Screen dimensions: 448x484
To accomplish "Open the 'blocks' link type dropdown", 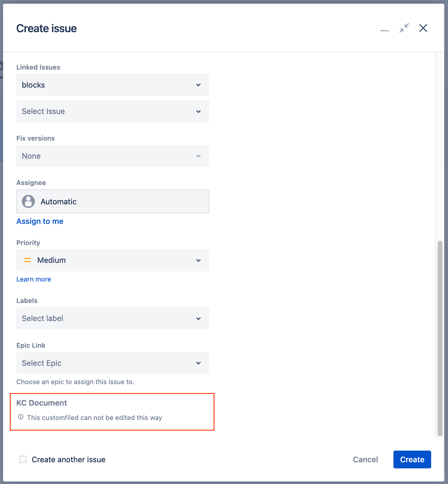I will [x=113, y=85].
